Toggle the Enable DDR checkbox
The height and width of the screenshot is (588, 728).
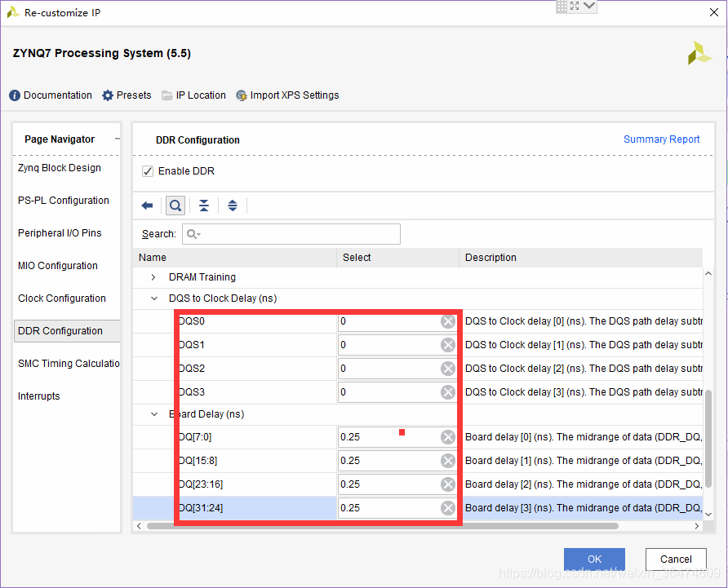click(x=148, y=171)
